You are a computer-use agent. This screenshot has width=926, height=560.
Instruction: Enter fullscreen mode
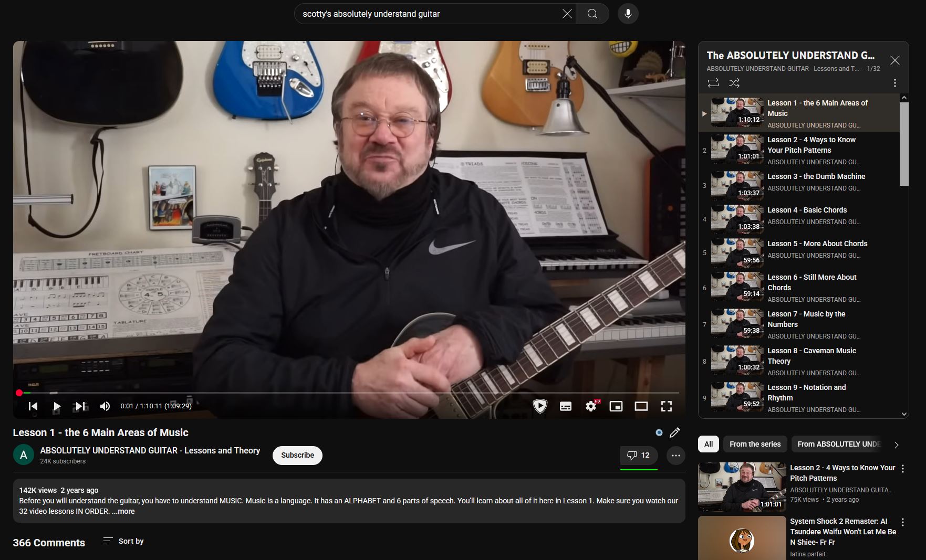(667, 406)
